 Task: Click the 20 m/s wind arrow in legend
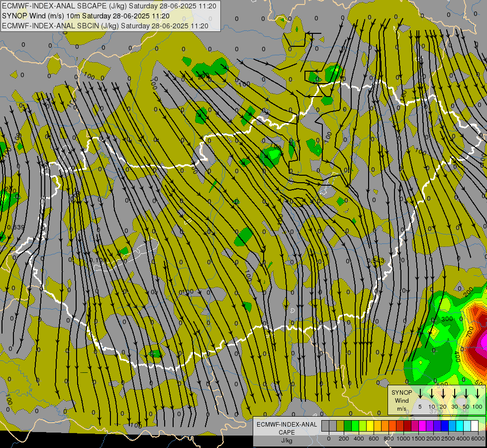click(x=443, y=393)
